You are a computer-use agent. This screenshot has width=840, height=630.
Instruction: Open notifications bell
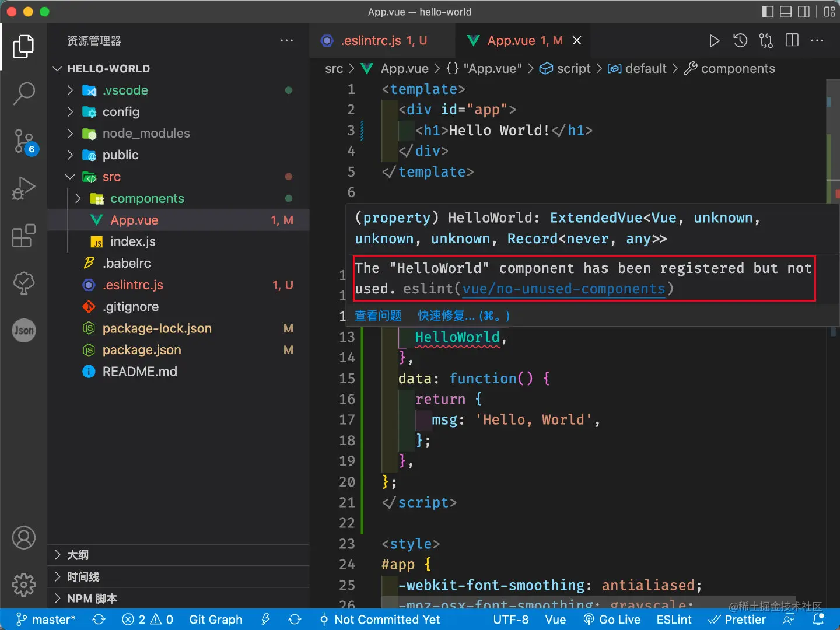click(x=819, y=619)
